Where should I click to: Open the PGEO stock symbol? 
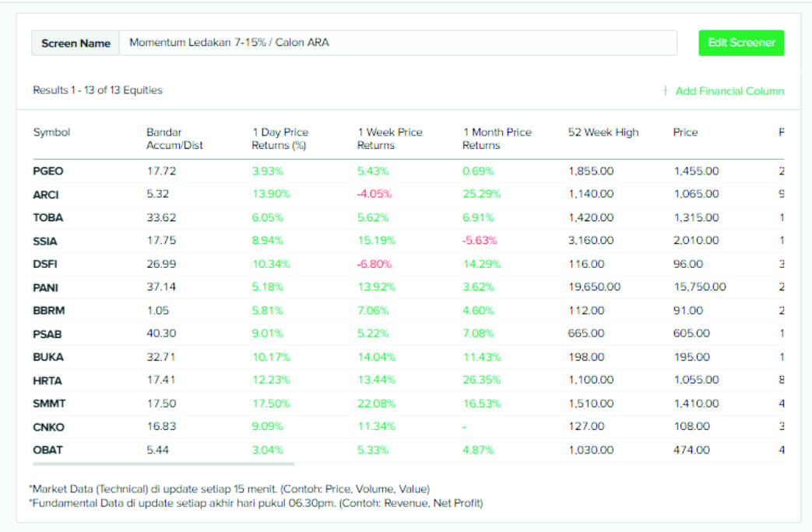48,171
